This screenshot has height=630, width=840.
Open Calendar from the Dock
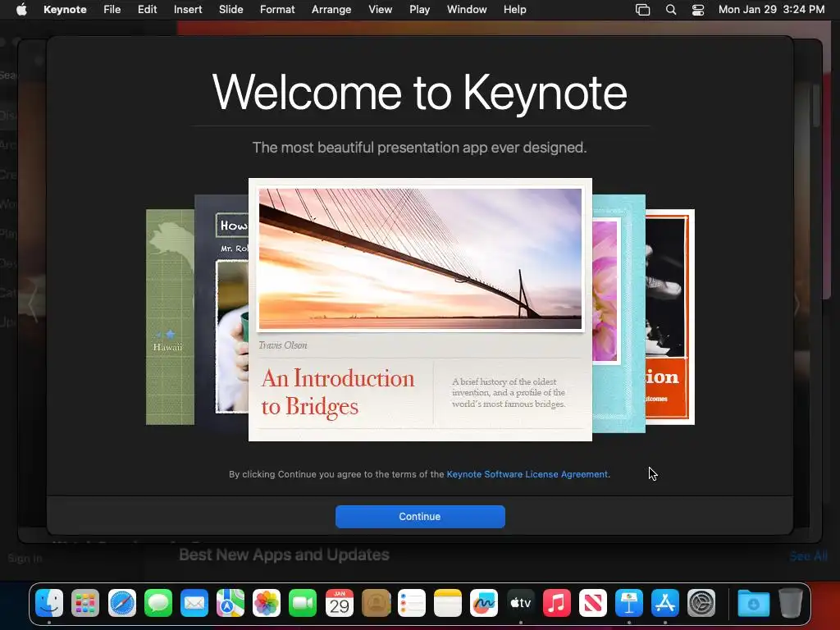(339, 603)
